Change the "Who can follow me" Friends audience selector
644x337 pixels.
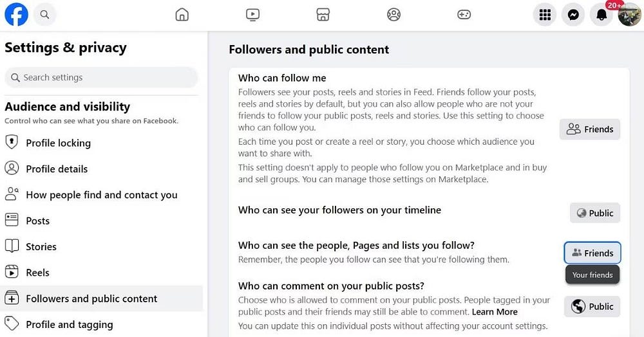click(590, 129)
